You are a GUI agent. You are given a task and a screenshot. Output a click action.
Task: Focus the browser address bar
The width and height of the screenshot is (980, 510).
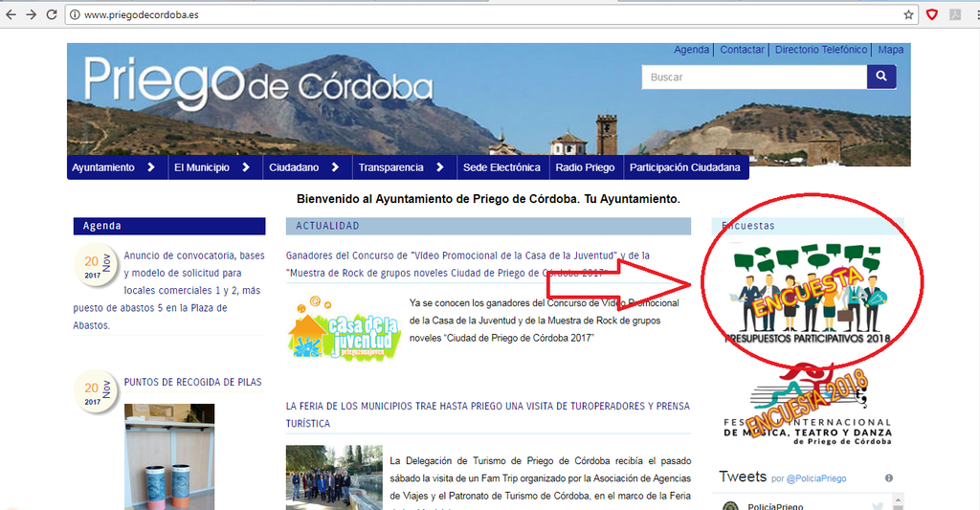coord(487,14)
